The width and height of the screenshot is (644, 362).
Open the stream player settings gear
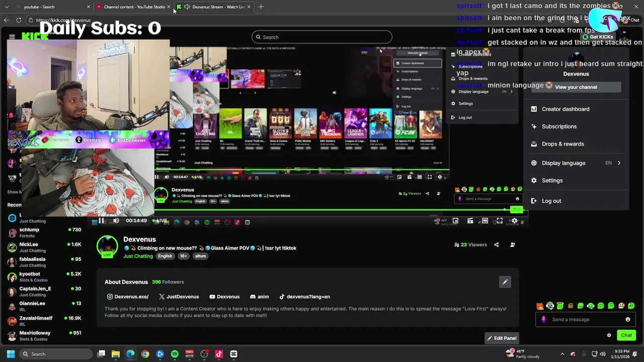pyautogui.click(x=514, y=221)
